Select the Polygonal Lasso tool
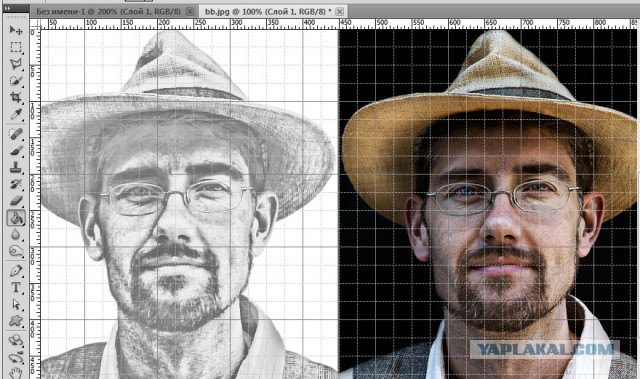The height and width of the screenshot is (379, 640). 16,64
